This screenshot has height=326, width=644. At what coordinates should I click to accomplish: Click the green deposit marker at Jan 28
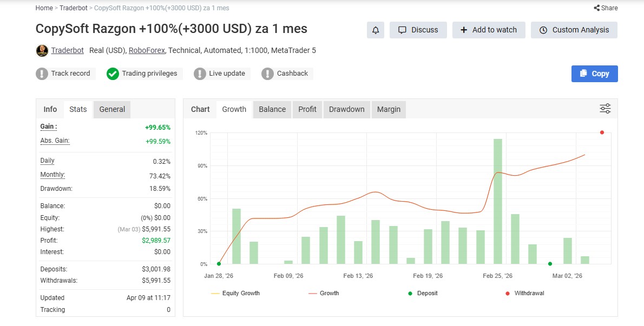219,264
